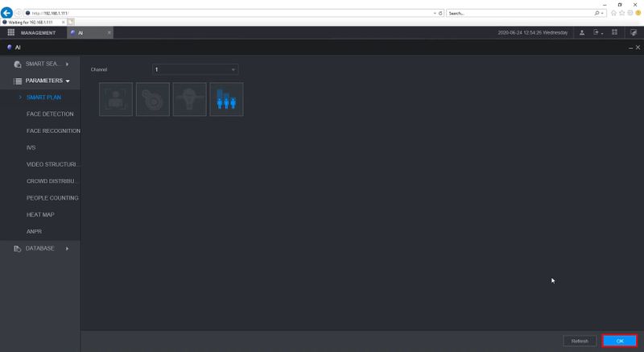Click the OK button
This screenshot has width=644, height=352.
point(620,341)
